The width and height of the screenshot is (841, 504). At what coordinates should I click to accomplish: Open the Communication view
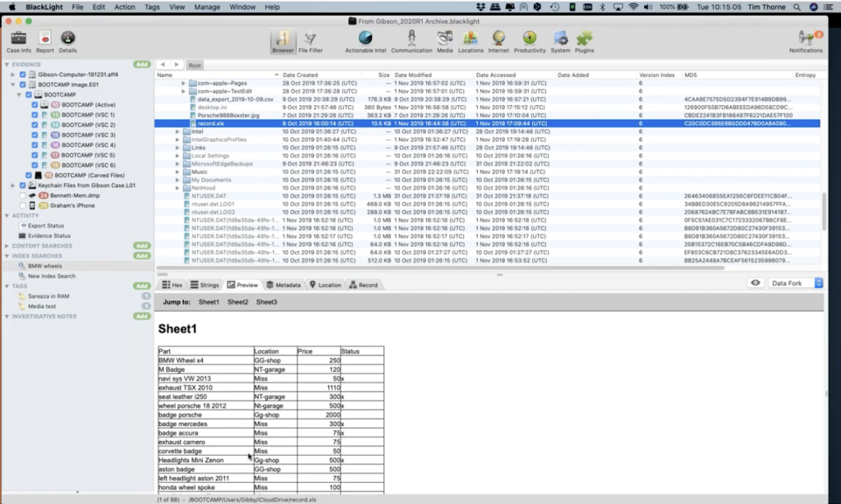click(411, 42)
